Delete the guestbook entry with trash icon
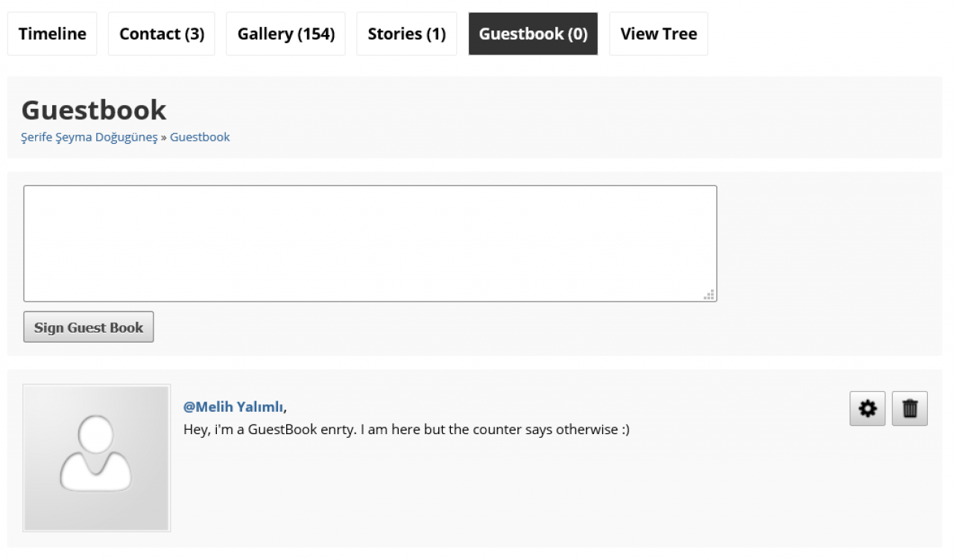This screenshot has height=560, width=954. coord(910,408)
